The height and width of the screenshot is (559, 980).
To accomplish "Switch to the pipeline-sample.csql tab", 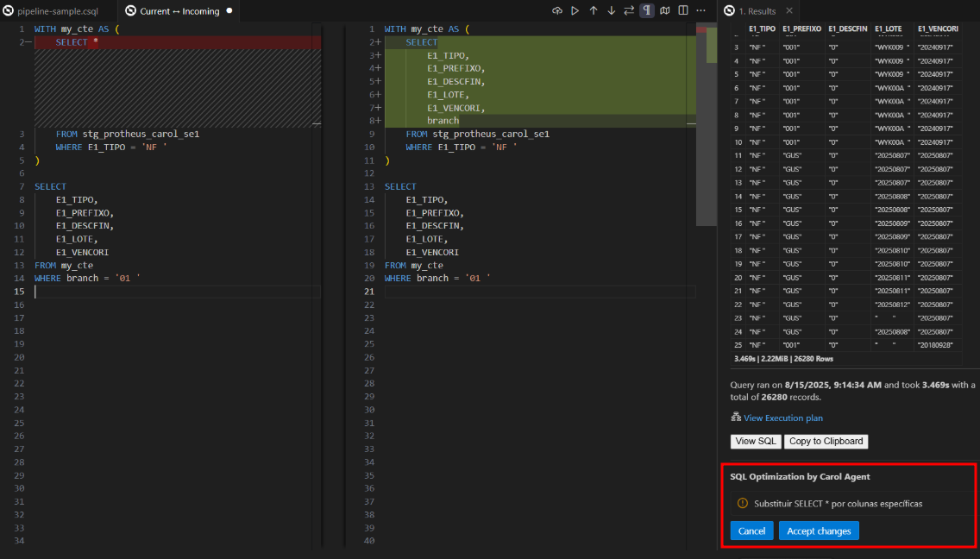I will (x=58, y=11).
